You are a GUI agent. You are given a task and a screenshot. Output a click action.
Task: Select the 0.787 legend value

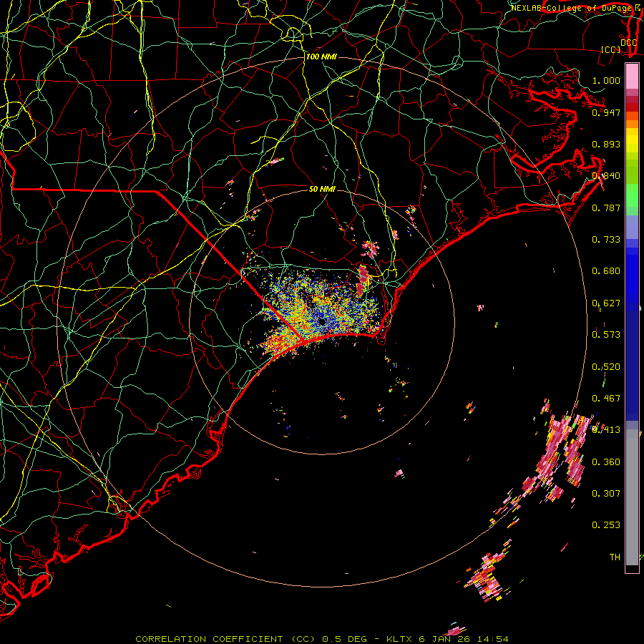click(x=606, y=208)
